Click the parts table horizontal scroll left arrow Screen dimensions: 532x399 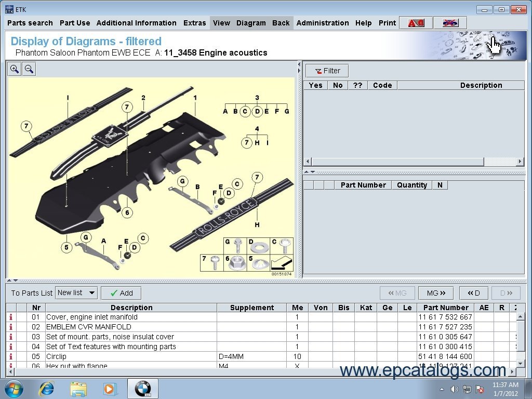pyautogui.click(x=10, y=372)
